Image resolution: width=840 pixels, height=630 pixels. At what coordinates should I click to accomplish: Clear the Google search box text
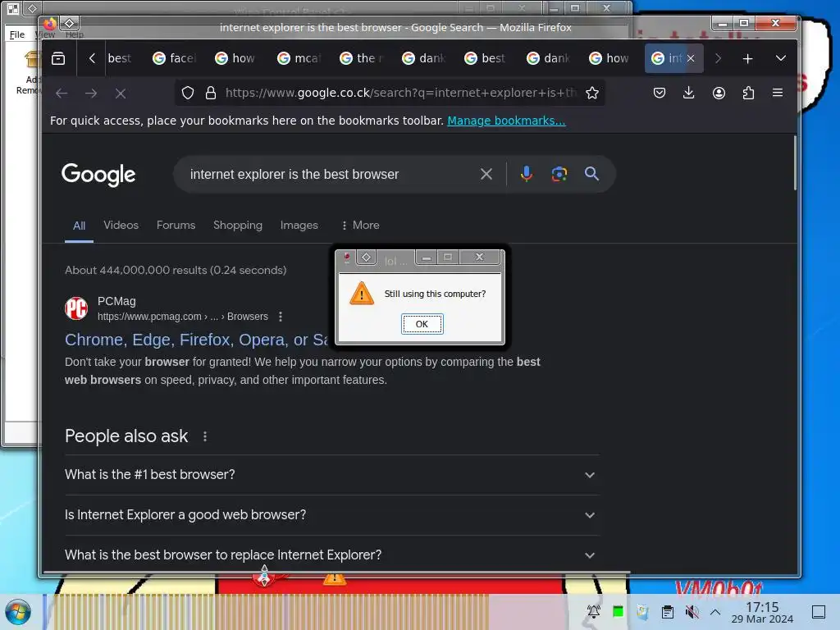tap(486, 174)
